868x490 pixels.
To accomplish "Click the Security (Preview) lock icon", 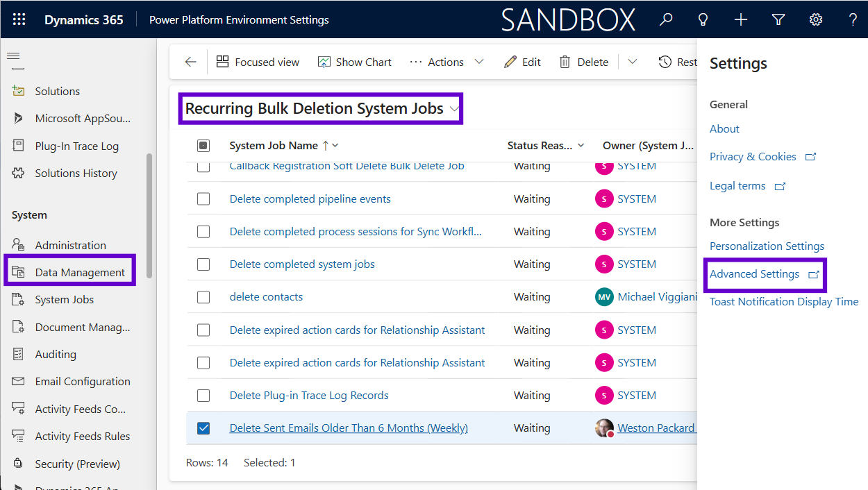I will 19,464.
